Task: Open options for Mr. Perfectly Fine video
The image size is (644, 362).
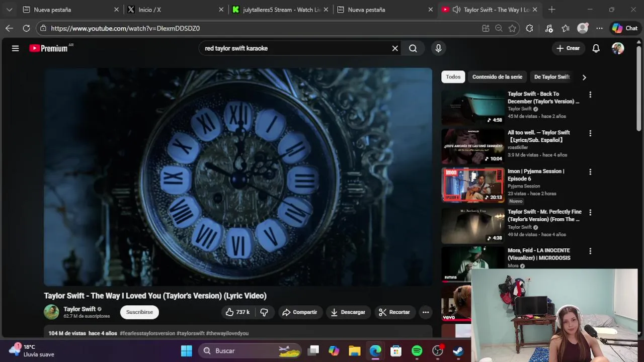Action: [590, 213]
